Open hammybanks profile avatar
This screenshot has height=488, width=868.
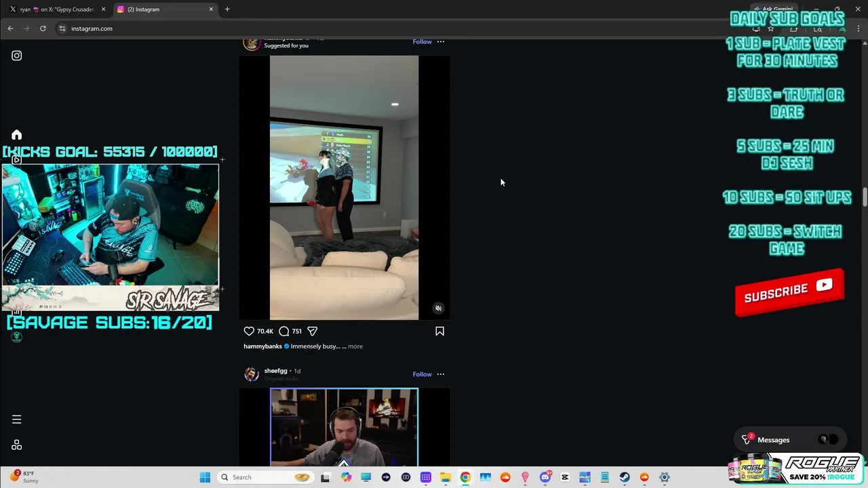point(252,43)
